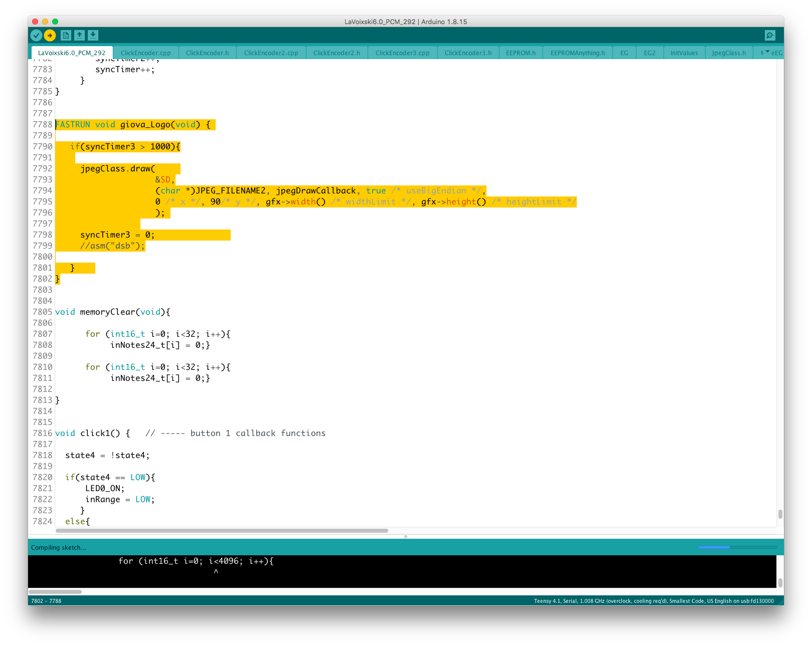Click the 'jpegClass.draw(' line
Viewport: 812px width, 646px height.
coord(117,168)
